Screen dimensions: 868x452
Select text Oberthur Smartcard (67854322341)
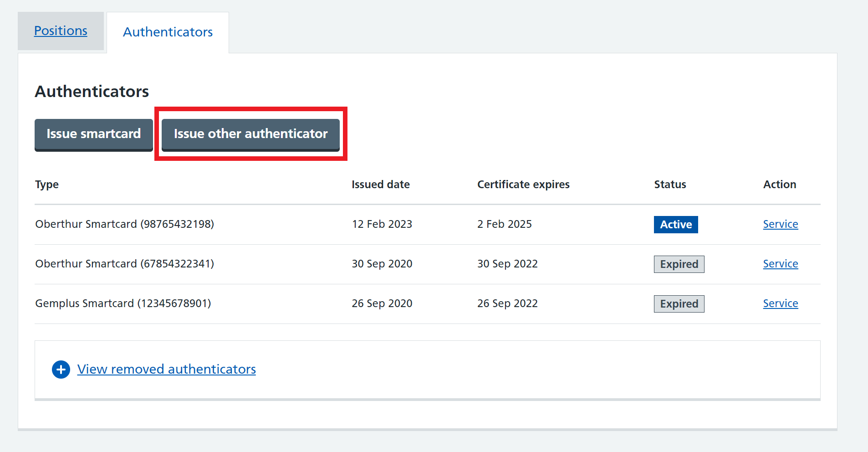(124, 264)
